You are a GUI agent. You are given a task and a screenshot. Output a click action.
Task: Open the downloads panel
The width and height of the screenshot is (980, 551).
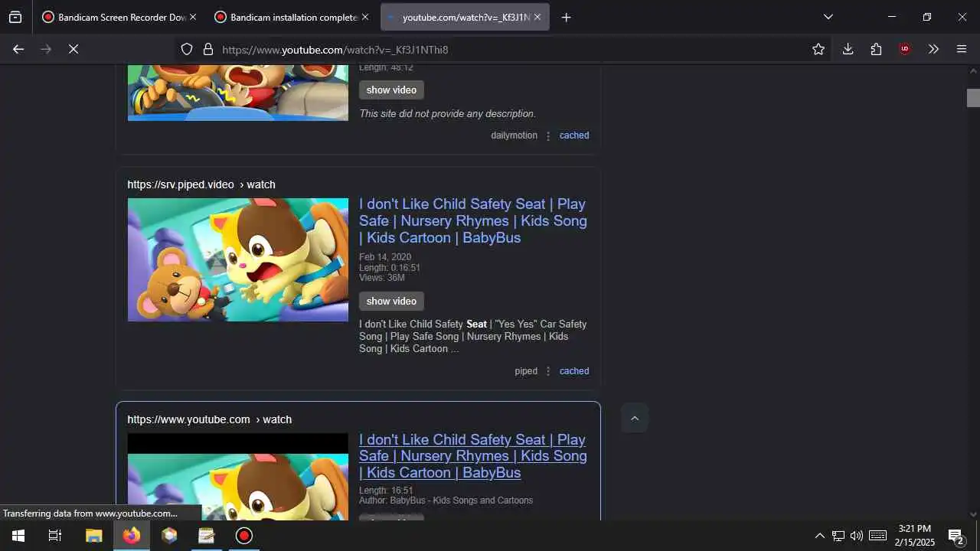pyautogui.click(x=848, y=49)
